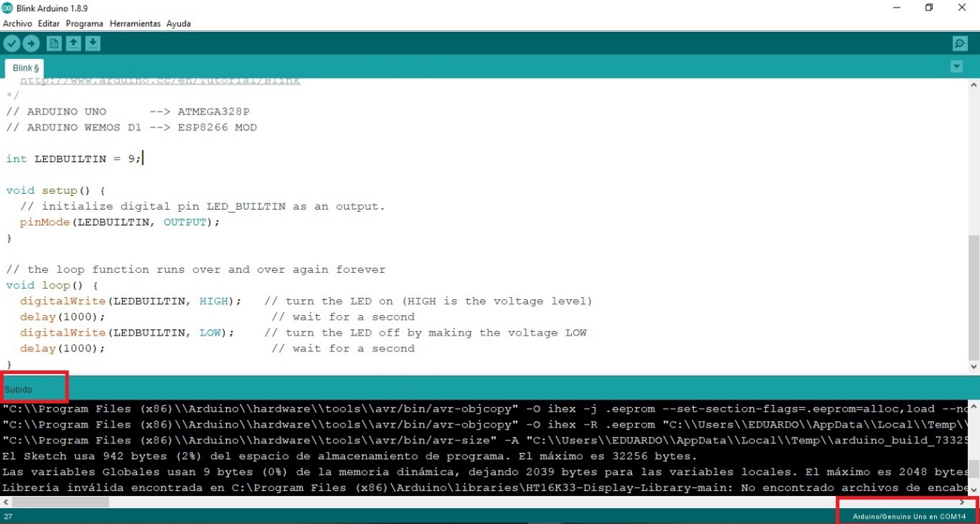
Task: Click the 'void setup() {' line
Action: coord(56,190)
